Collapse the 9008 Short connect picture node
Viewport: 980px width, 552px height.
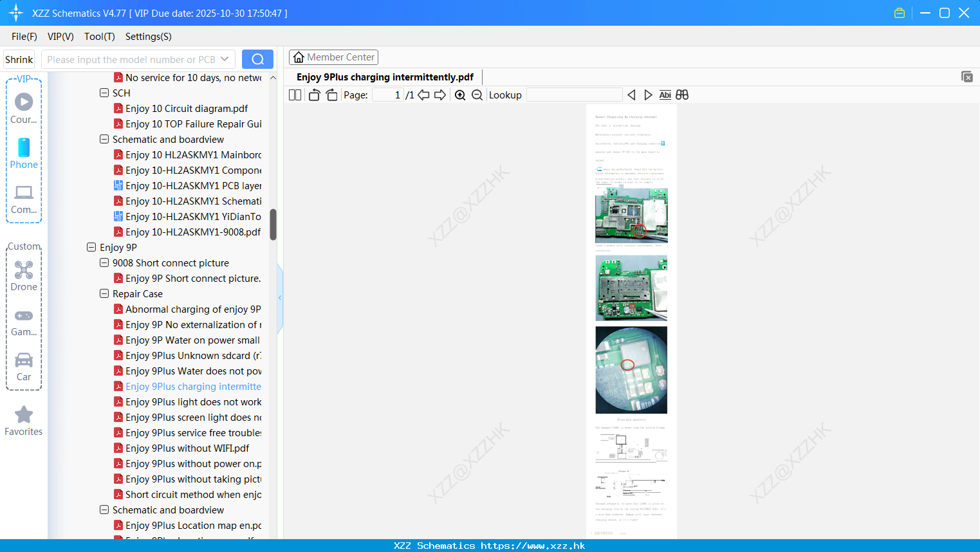104,262
